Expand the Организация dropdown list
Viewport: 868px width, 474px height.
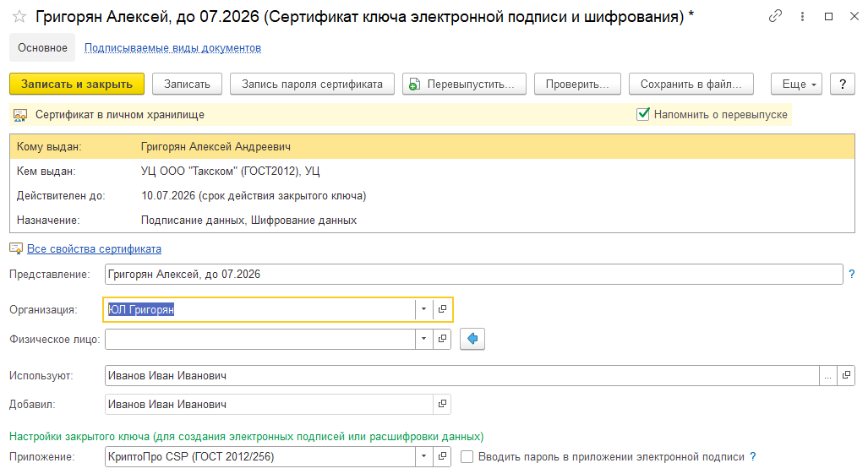423,310
